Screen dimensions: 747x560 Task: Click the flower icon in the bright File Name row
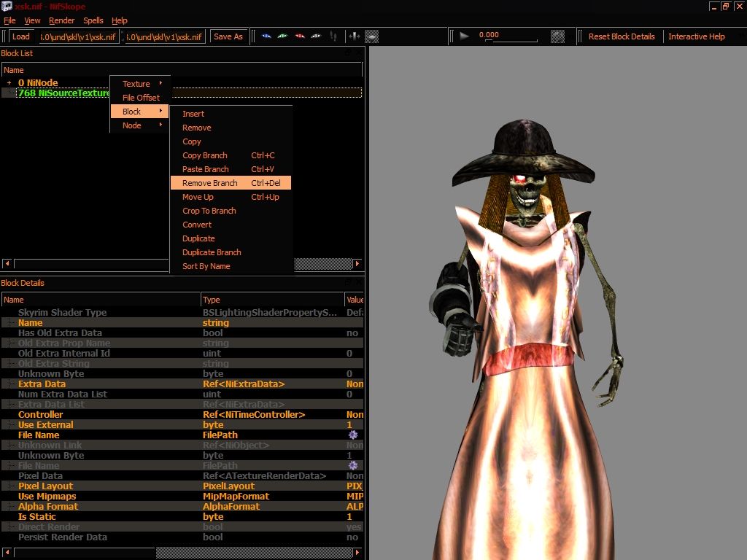(x=353, y=435)
